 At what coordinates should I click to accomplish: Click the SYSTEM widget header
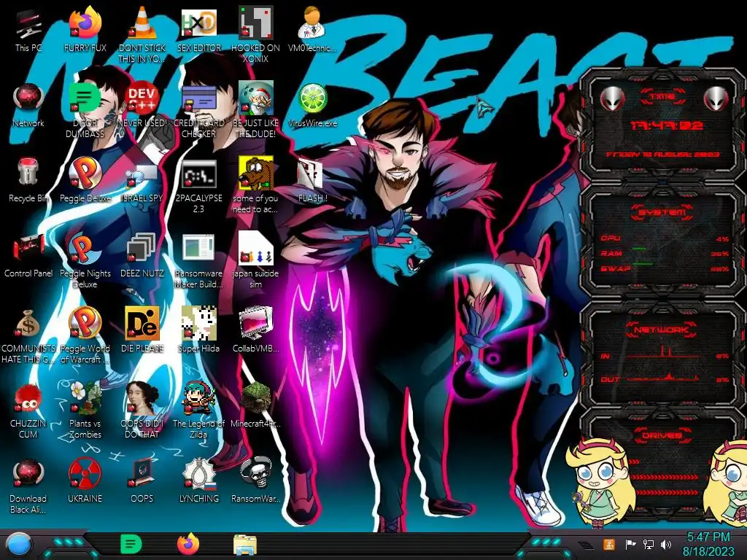[x=662, y=211]
